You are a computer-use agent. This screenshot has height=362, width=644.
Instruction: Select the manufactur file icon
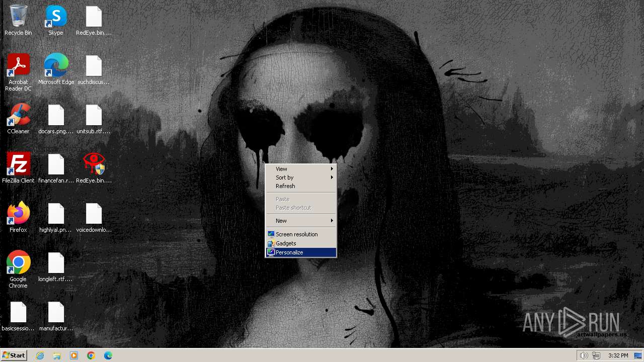click(56, 316)
